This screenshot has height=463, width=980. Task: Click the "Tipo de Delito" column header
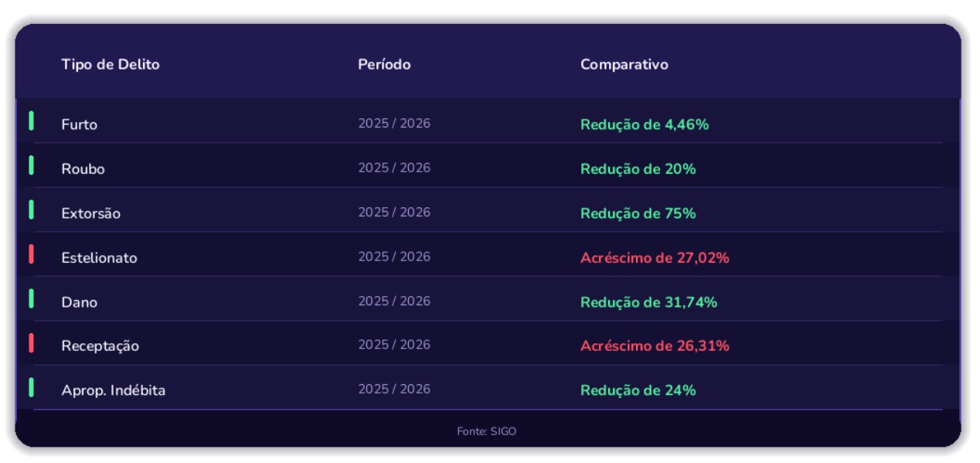point(111,65)
